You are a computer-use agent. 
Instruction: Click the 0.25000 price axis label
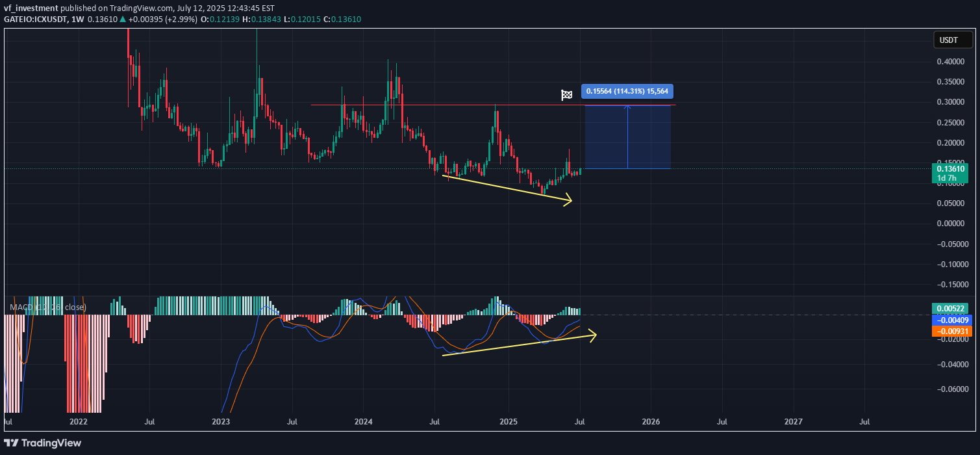click(x=952, y=123)
